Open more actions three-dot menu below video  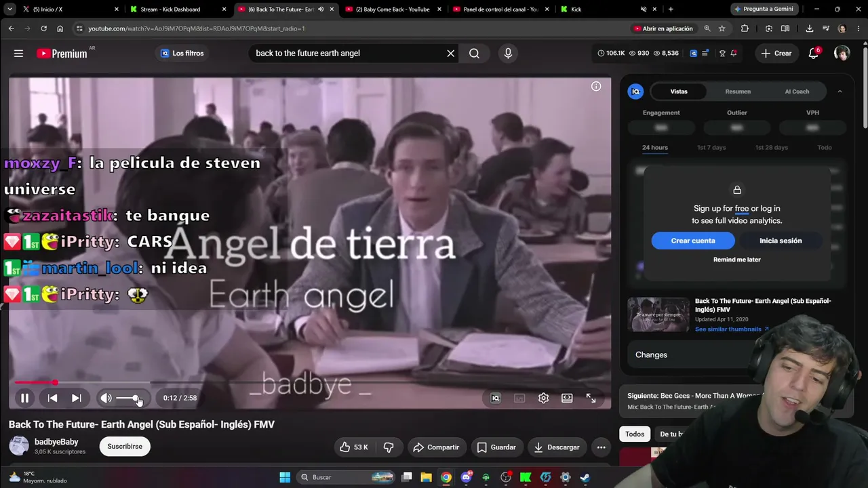601,447
